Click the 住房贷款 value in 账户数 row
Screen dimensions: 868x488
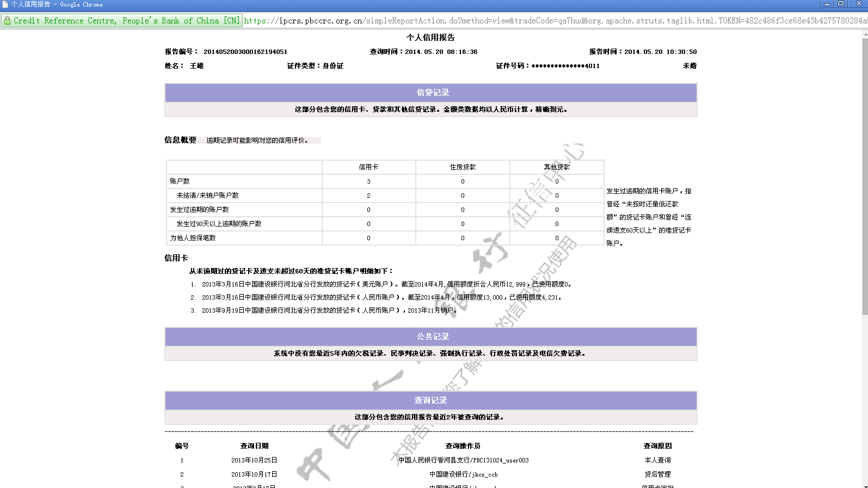tap(463, 181)
